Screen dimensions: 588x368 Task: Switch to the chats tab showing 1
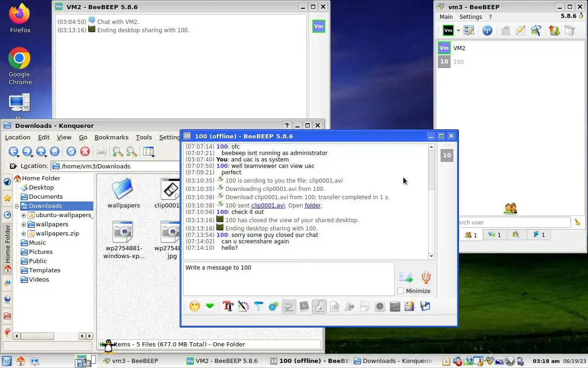point(495,235)
